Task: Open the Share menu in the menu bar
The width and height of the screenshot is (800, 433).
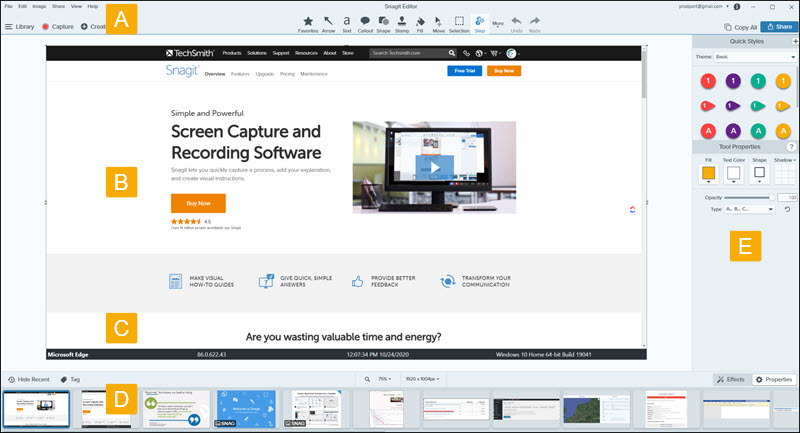Action: click(x=58, y=6)
